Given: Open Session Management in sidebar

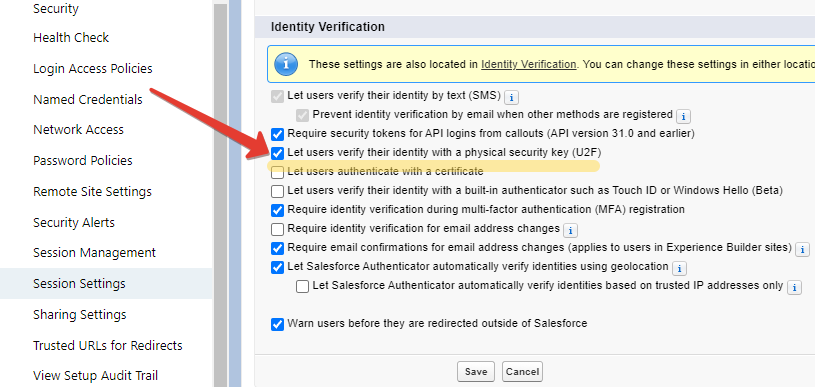Looking at the screenshot, I should coord(95,253).
